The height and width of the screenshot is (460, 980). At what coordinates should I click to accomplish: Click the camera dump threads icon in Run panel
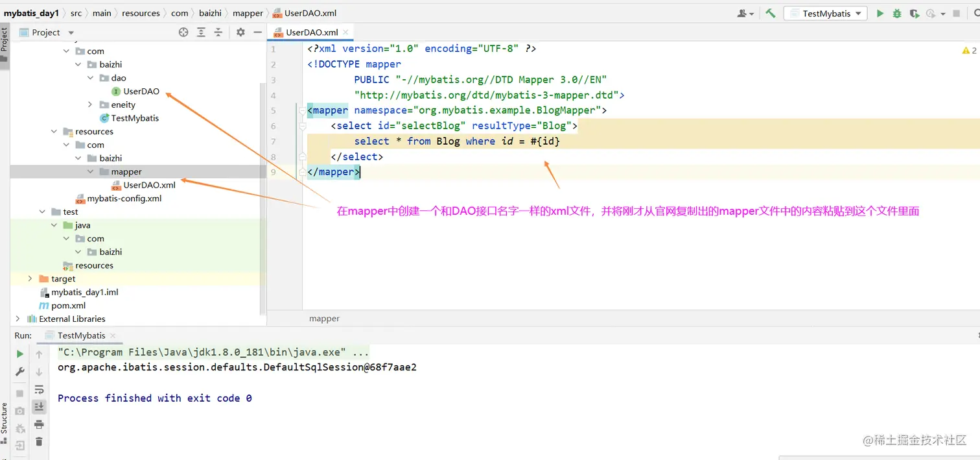(x=20, y=411)
